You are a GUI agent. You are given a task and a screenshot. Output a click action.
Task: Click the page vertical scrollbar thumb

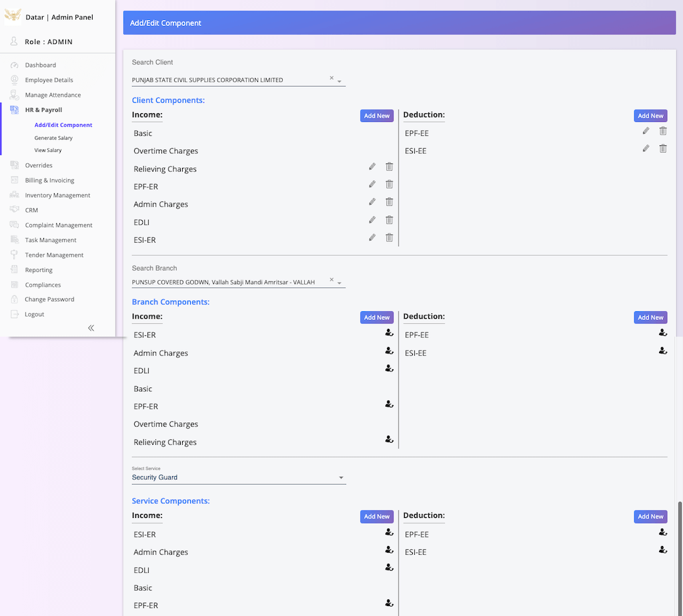[x=680, y=559]
